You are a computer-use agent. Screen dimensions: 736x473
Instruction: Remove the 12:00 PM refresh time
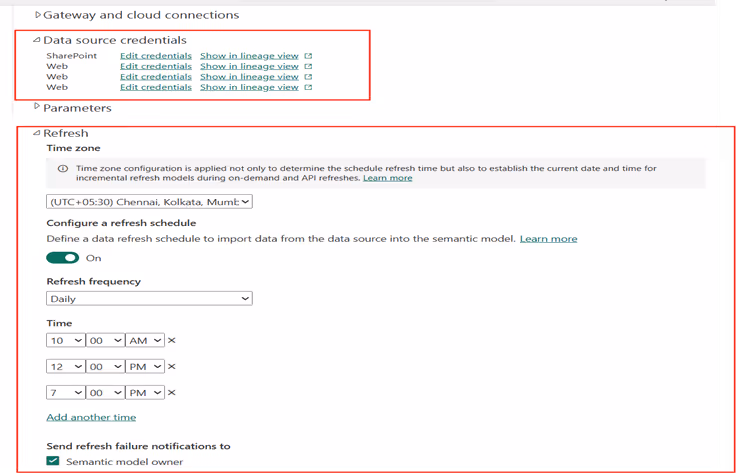coord(172,366)
